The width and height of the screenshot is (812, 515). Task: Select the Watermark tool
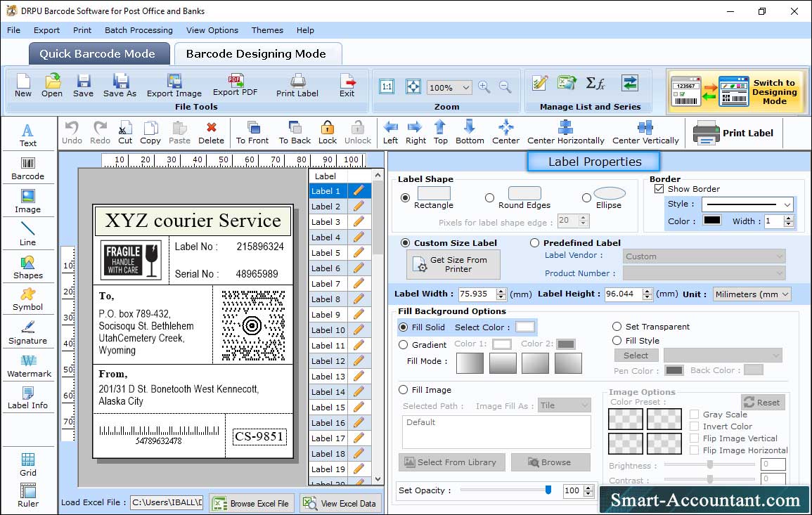[29, 366]
